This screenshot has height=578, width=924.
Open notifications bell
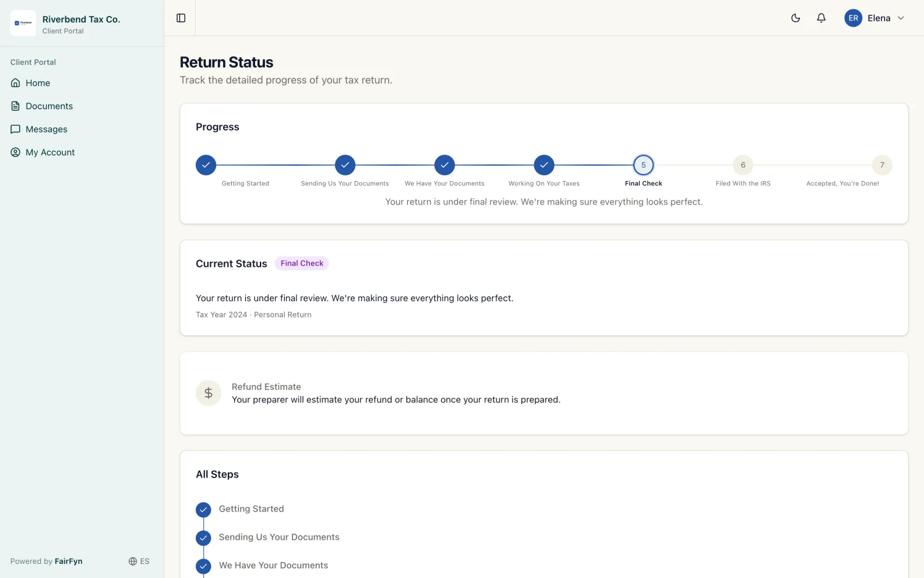(x=821, y=18)
